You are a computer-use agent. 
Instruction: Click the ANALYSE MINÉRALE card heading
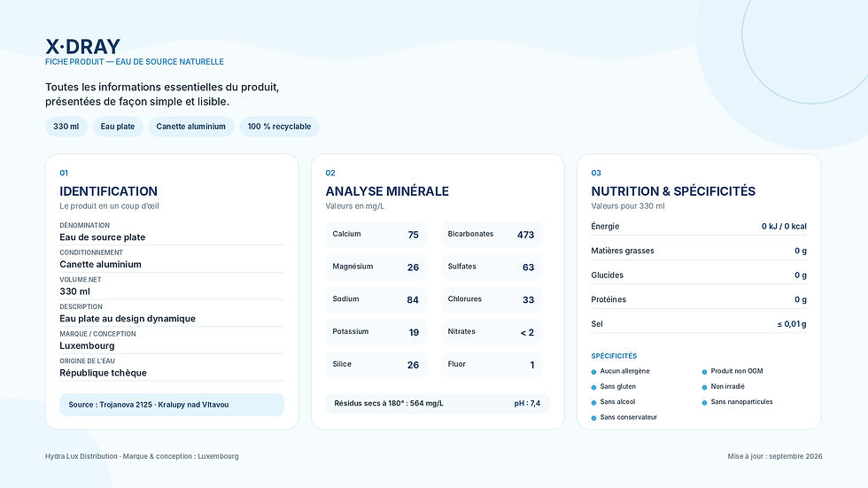387,191
